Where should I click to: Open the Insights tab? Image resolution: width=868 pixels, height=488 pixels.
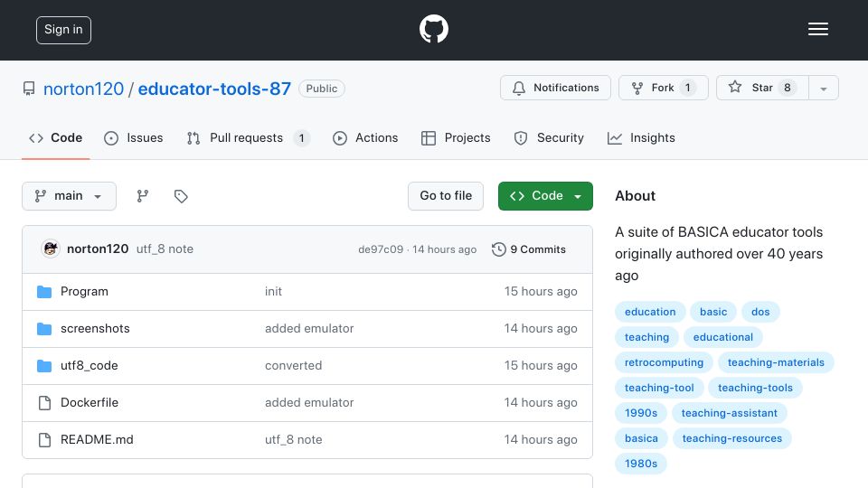point(641,137)
